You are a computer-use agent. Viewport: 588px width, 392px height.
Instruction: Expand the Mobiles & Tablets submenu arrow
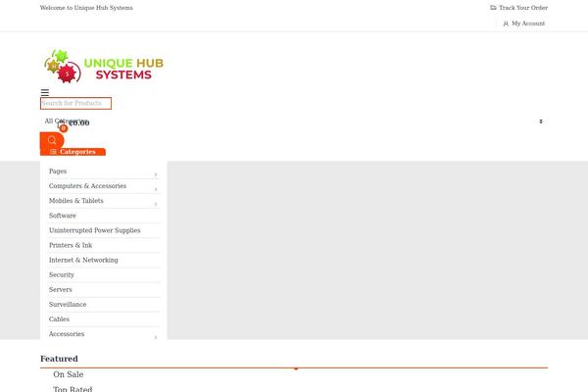[156, 204]
